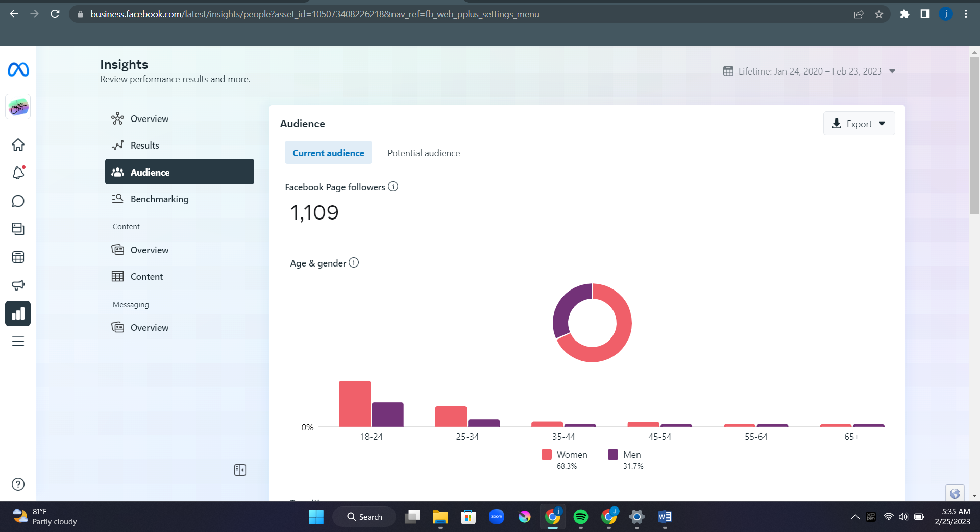The width and height of the screenshot is (980, 532).
Task: Switch to Current audience tab
Action: click(x=328, y=153)
